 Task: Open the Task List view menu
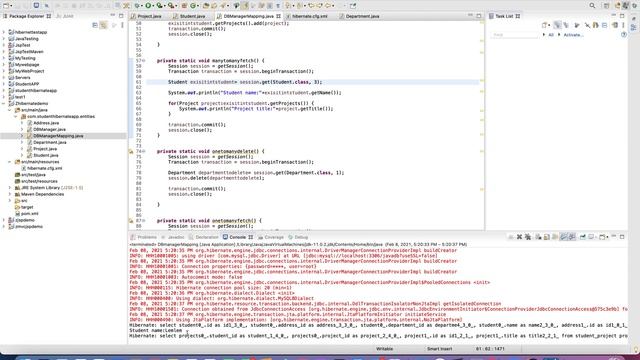(623, 25)
